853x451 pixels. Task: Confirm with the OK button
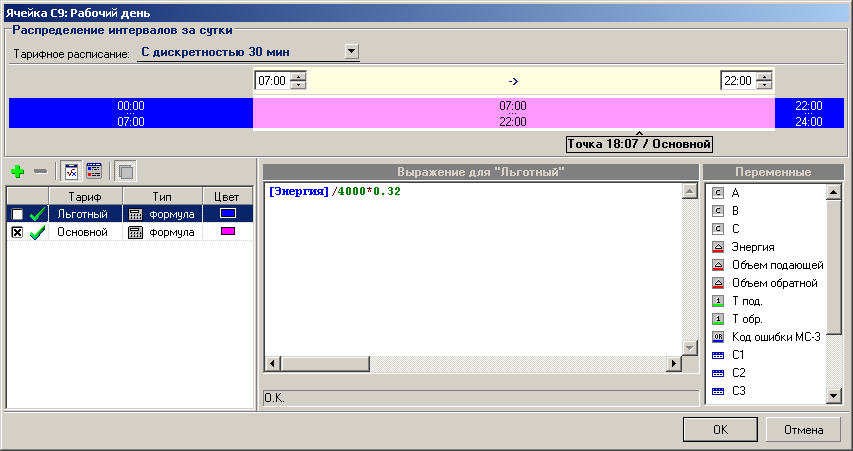(720, 430)
